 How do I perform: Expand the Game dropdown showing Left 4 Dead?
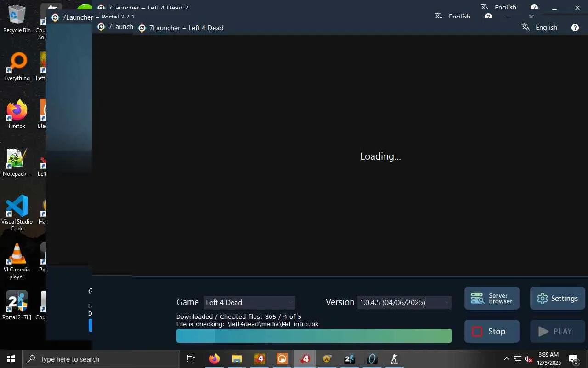249,302
